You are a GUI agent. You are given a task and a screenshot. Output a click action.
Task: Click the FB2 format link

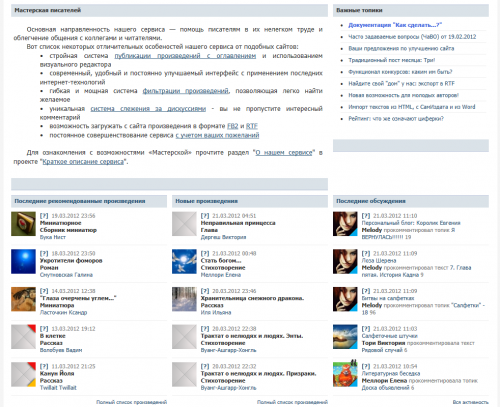pyautogui.click(x=233, y=126)
